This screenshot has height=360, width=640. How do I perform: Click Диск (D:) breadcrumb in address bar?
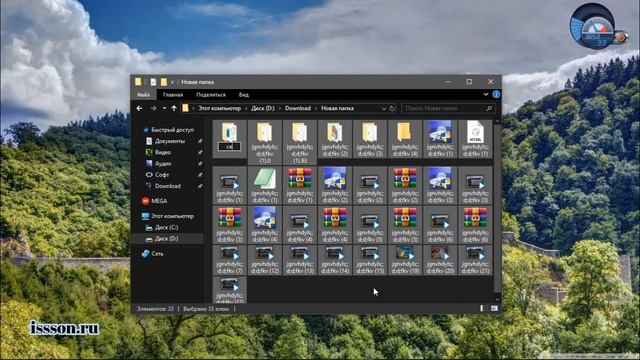(263, 108)
